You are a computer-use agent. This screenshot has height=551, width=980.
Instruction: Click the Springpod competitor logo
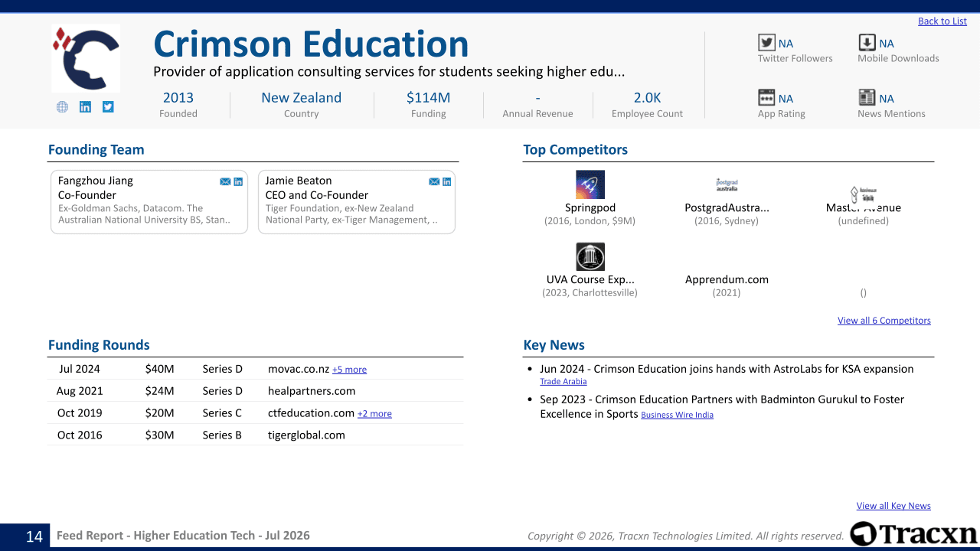tap(590, 184)
